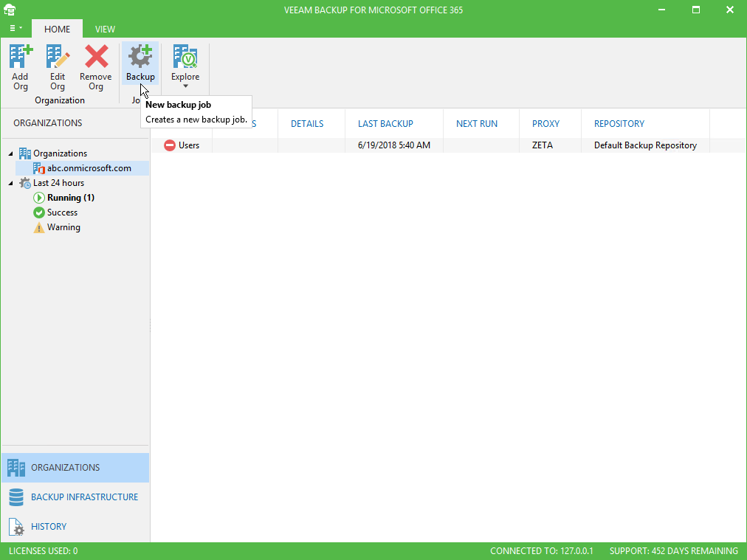Maximize the Veeam window
The image size is (747, 560).
click(696, 10)
